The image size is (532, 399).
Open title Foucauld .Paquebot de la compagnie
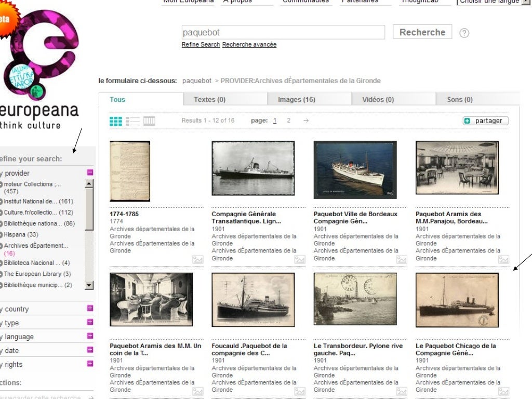tap(249, 350)
